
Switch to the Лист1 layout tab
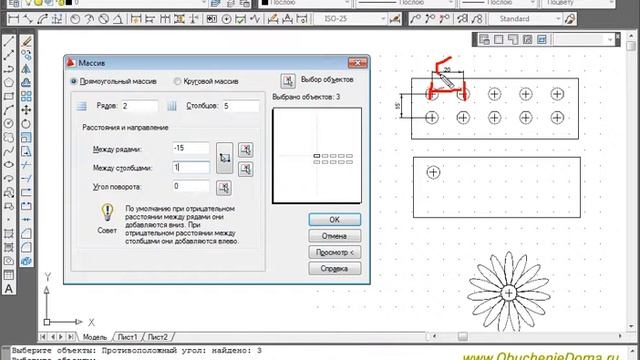click(x=127, y=337)
